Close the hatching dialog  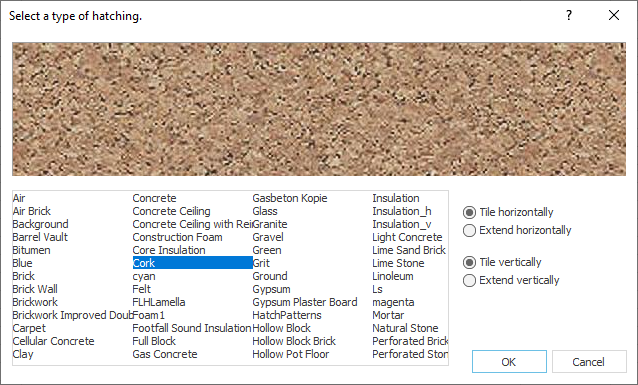[x=614, y=15]
